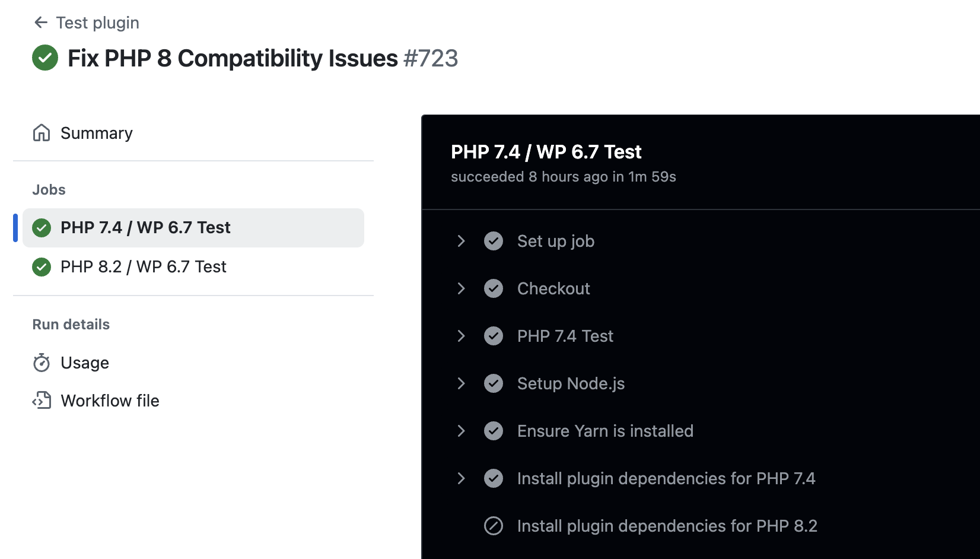
Task: Select the PHP 7.4 / WP 6.7 Test job
Action: (145, 228)
